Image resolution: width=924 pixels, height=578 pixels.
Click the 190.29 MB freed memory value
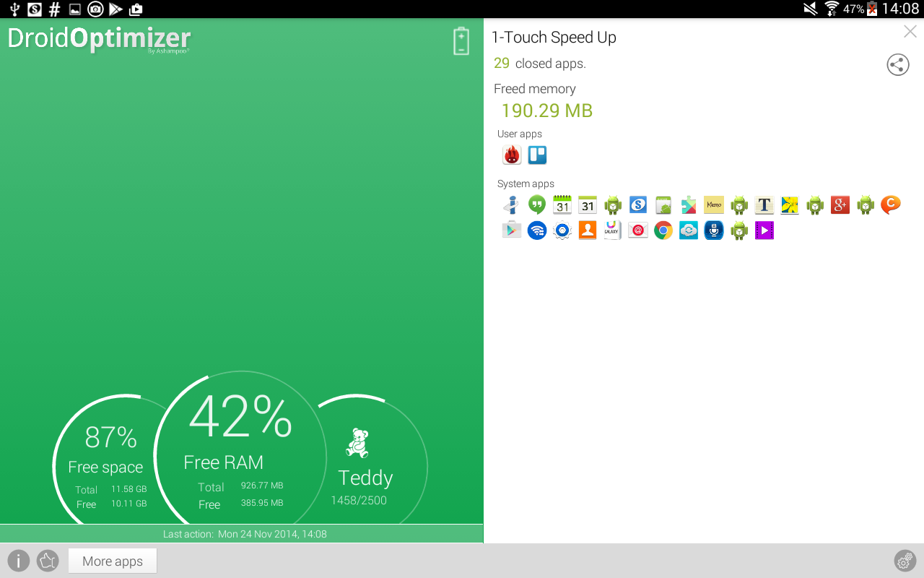click(547, 111)
